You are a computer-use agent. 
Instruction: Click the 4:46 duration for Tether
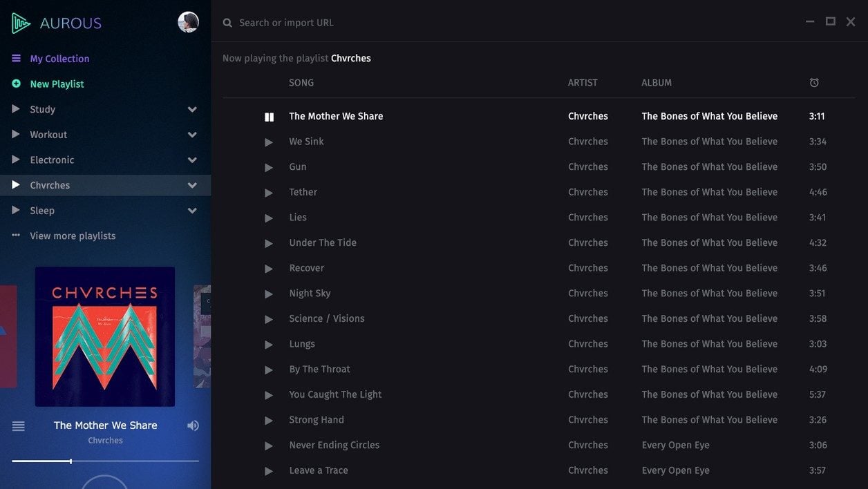[x=818, y=192]
